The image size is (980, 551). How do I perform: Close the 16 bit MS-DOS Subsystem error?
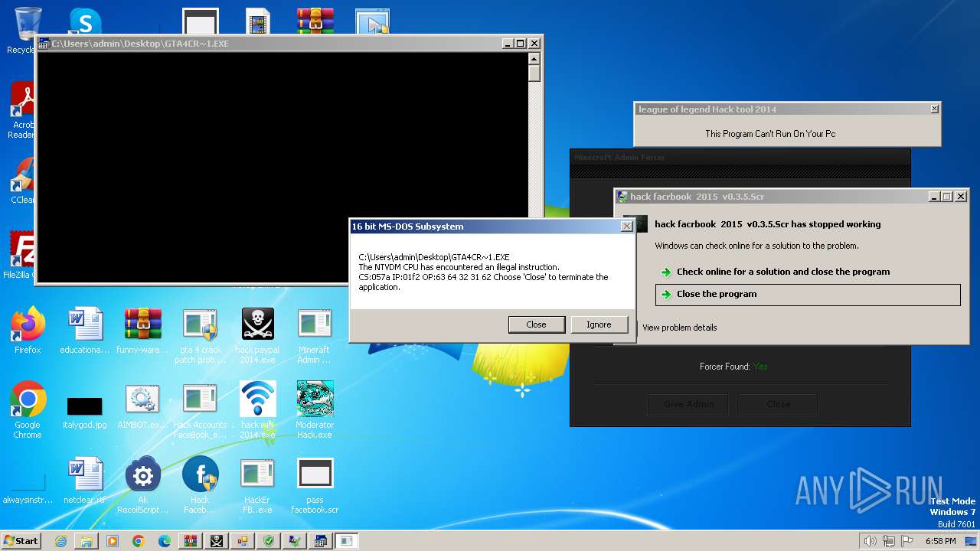[x=536, y=324]
